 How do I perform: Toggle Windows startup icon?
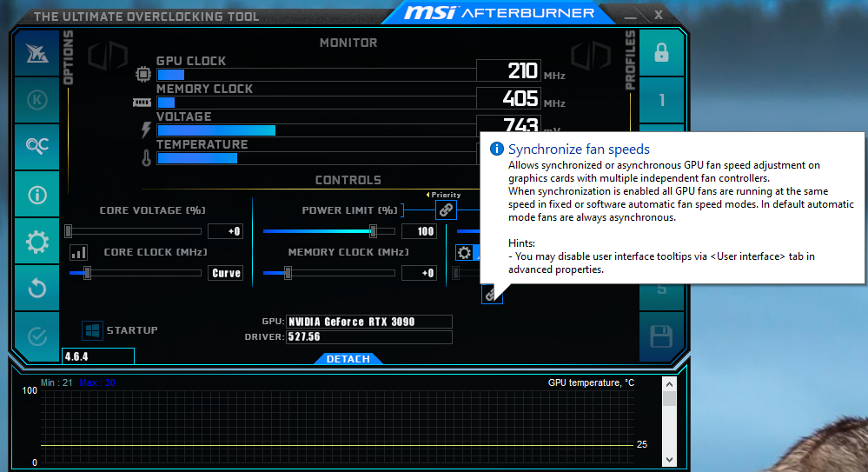(92, 330)
